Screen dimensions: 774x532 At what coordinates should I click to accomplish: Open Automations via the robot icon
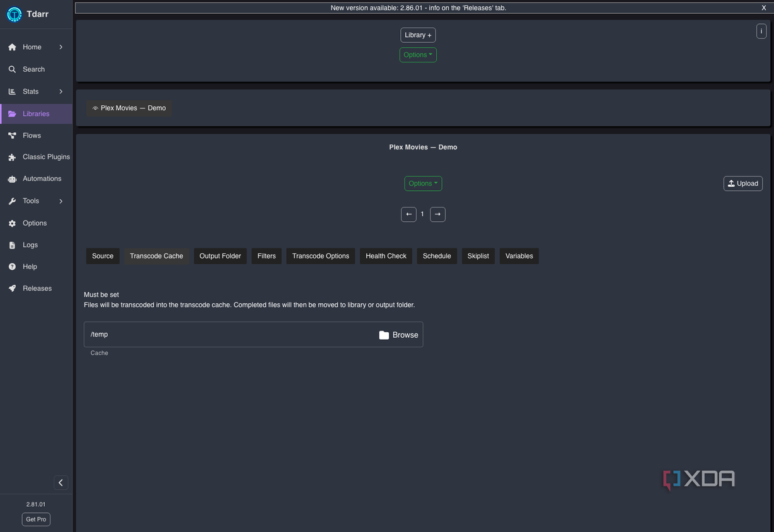[x=12, y=179]
